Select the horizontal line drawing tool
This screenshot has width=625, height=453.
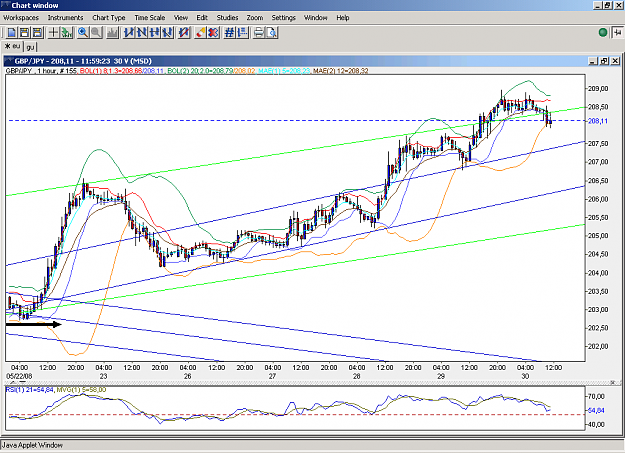[x=155, y=32]
